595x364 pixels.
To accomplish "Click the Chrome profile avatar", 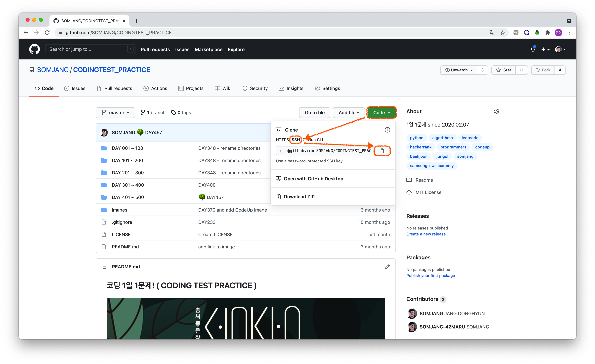I will [558, 33].
